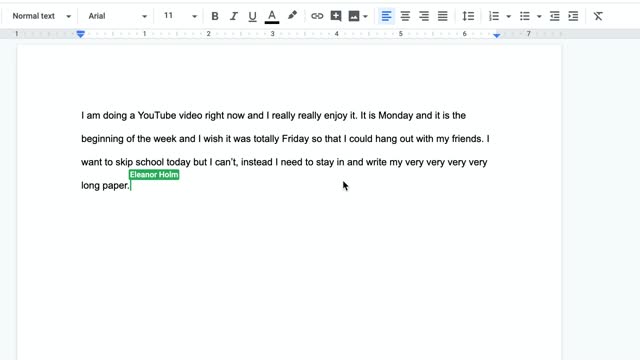Image resolution: width=640 pixels, height=360 pixels.
Task: Open the line spacing options
Action: [x=468, y=16]
